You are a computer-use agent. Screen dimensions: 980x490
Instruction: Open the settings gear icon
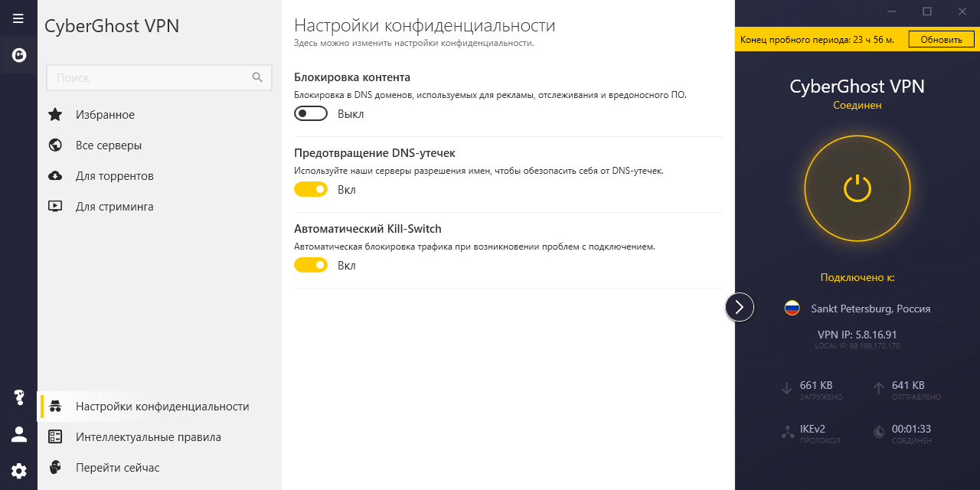tap(18, 471)
